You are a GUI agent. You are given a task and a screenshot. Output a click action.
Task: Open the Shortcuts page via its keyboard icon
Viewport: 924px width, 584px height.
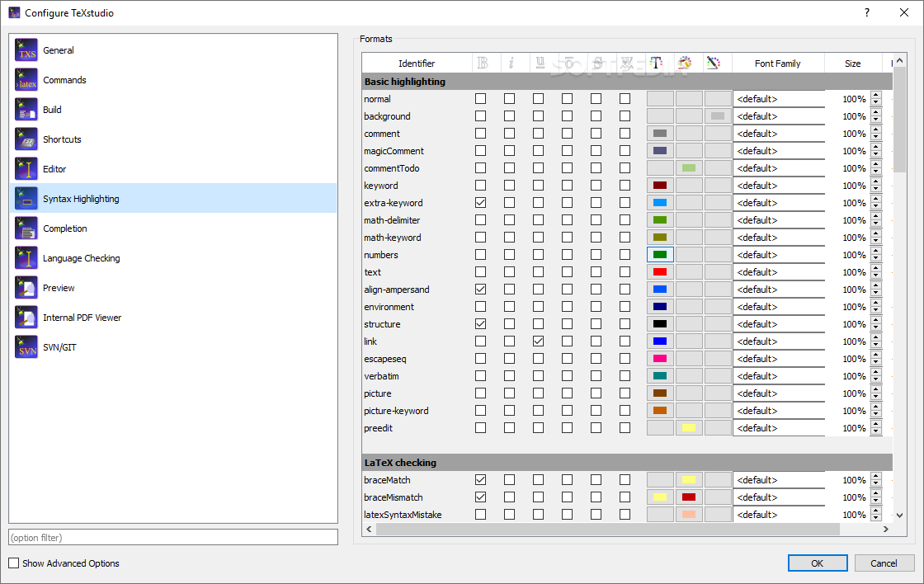coord(26,139)
